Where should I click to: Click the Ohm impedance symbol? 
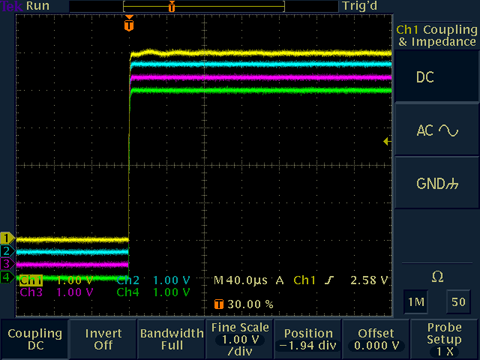pyautogui.click(x=437, y=277)
